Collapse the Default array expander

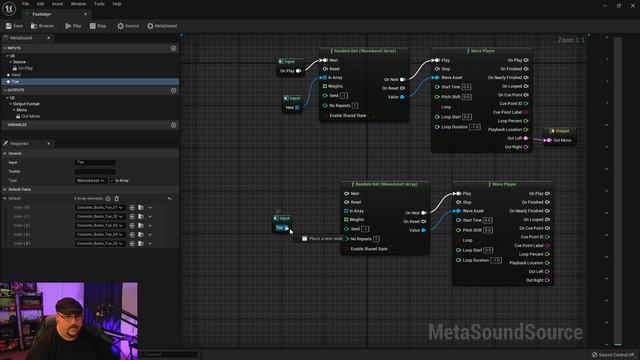click(x=5, y=199)
